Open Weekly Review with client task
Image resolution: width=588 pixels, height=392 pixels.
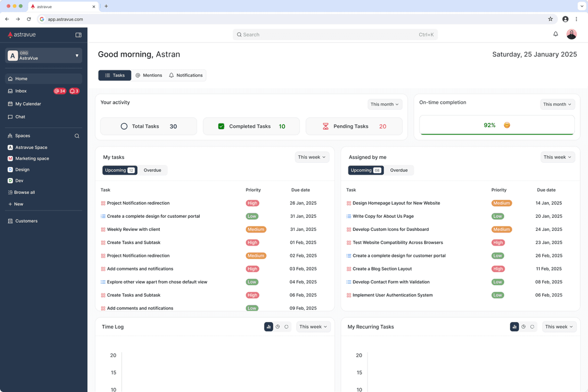[x=133, y=229]
